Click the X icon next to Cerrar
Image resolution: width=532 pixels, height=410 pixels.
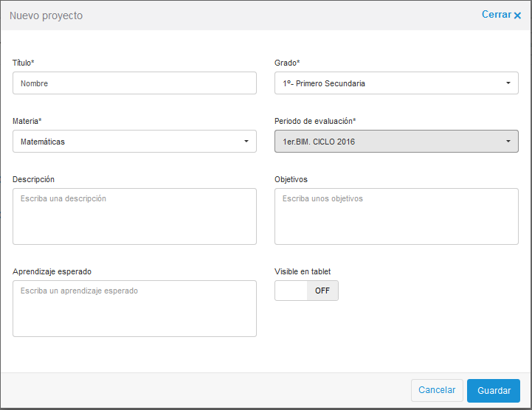(517, 15)
